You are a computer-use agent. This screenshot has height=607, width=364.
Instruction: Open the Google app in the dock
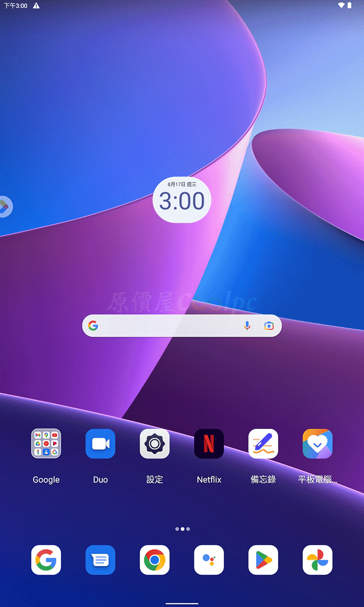click(x=46, y=560)
